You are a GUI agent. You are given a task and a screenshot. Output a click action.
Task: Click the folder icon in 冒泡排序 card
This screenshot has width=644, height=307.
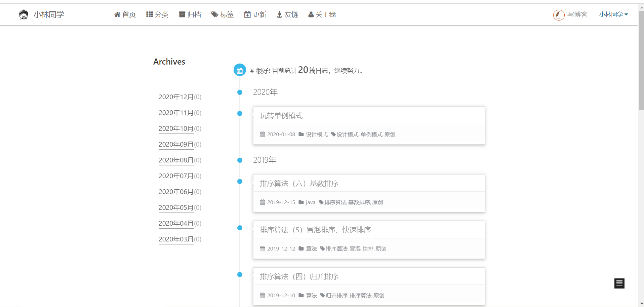pos(301,248)
